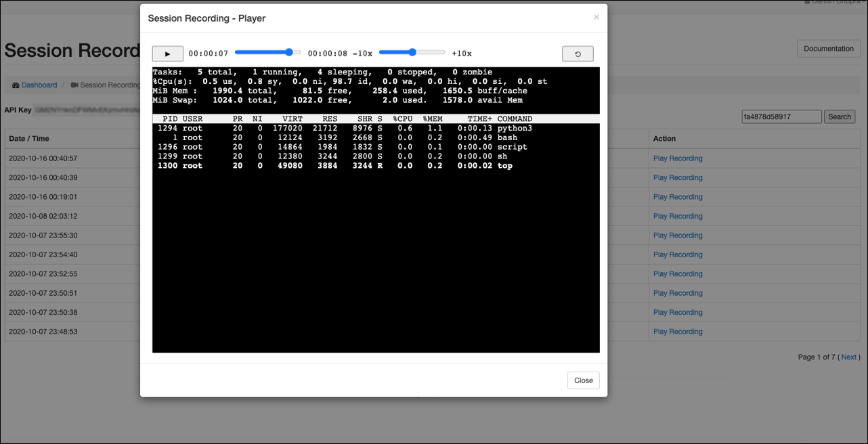Image resolution: width=868 pixels, height=444 pixels.
Task: Focus the search field containing fa4878d58917
Action: [781, 116]
